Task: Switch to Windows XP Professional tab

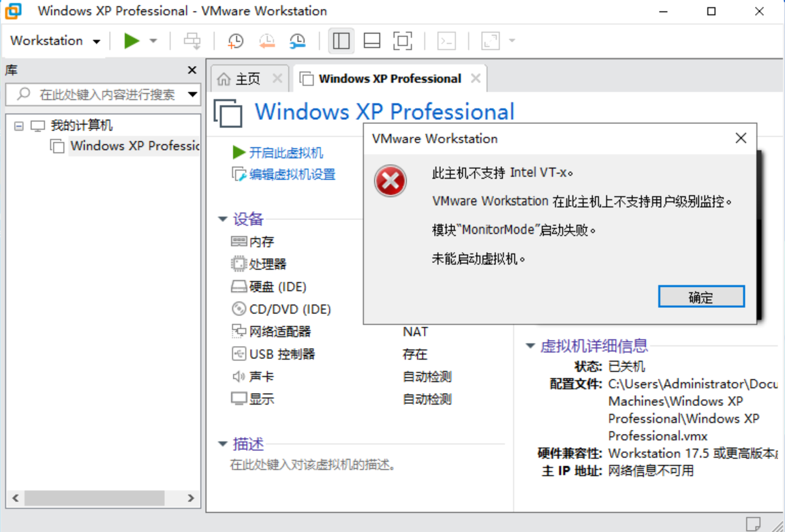Action: [390, 78]
